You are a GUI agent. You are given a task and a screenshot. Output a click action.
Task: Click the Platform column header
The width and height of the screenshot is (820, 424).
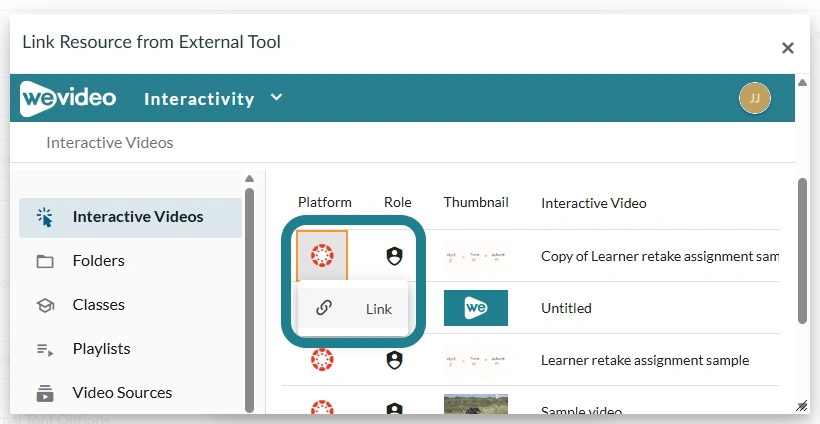coord(325,202)
